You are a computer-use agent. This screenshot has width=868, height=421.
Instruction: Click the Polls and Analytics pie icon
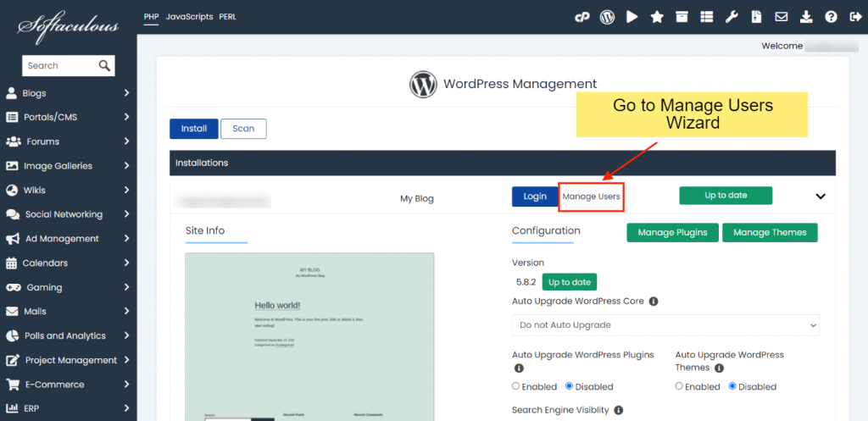point(12,335)
